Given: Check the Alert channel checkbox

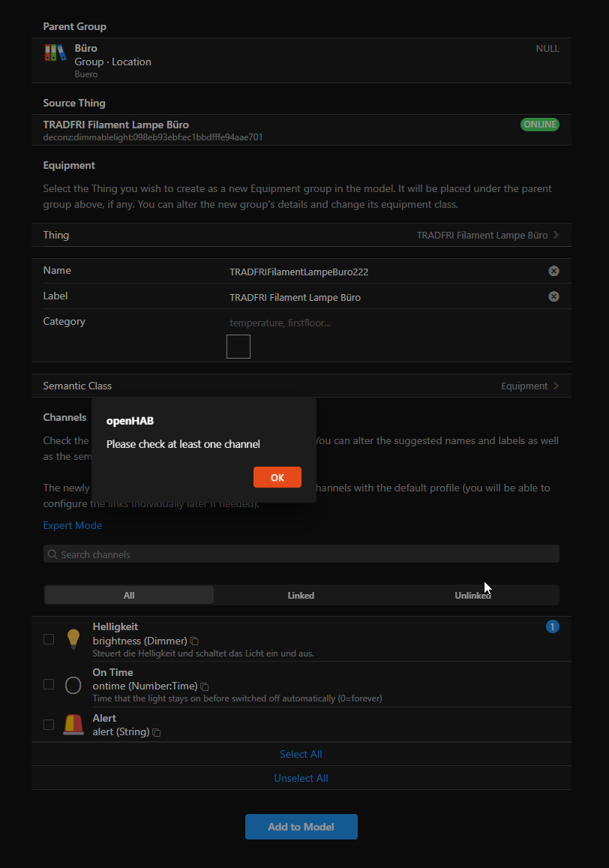Looking at the screenshot, I should point(49,725).
